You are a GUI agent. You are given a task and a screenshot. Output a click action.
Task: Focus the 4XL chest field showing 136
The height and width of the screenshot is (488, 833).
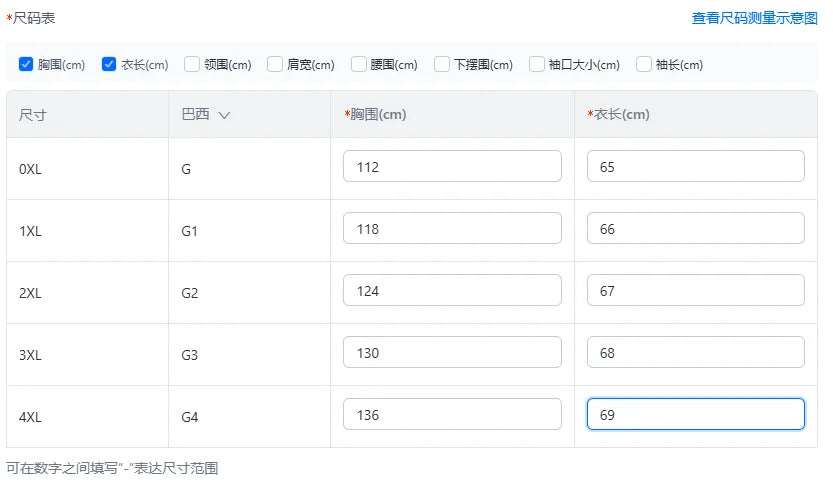pos(452,415)
